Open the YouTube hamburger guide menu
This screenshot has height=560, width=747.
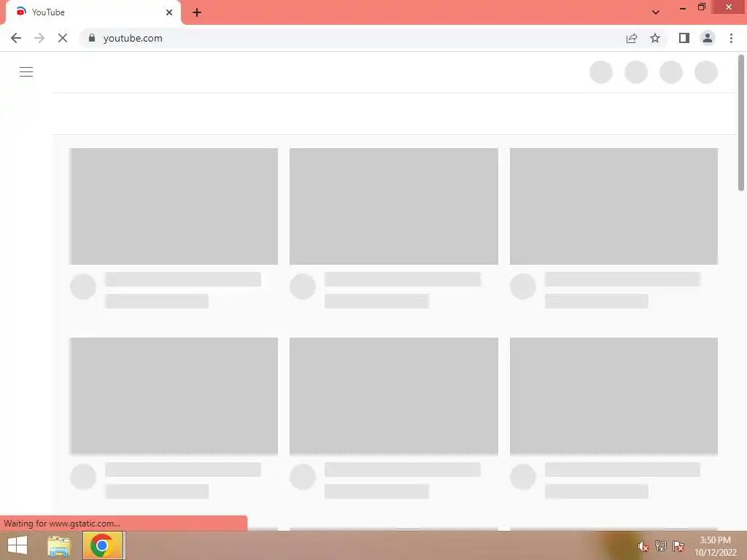click(x=26, y=72)
